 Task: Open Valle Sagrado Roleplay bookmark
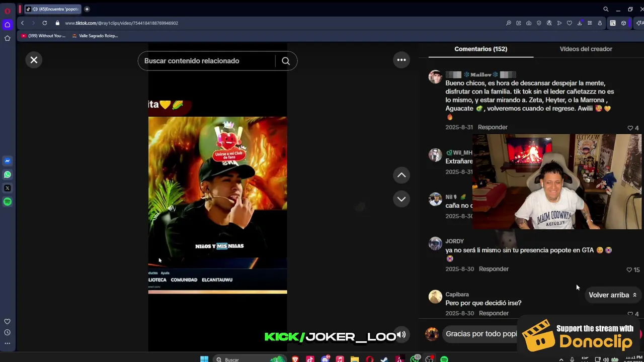pos(95,36)
